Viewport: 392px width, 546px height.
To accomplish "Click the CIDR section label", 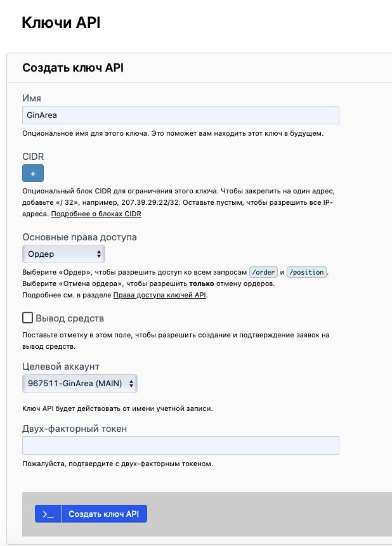I will coord(33,156).
